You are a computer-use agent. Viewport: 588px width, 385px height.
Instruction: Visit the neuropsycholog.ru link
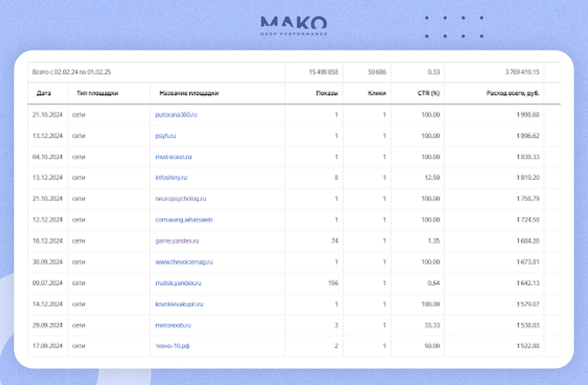(x=181, y=198)
